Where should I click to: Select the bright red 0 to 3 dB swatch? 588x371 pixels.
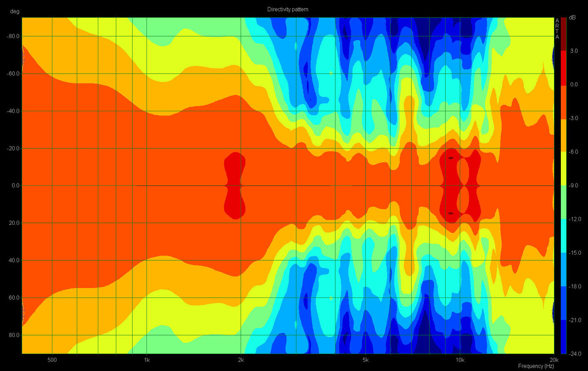pos(564,68)
